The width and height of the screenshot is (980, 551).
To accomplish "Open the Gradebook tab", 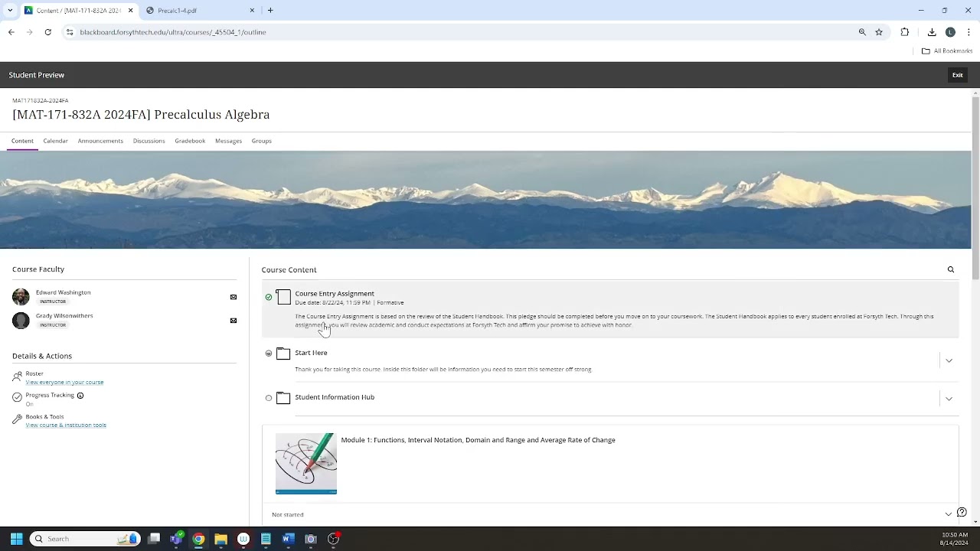I will pyautogui.click(x=190, y=141).
